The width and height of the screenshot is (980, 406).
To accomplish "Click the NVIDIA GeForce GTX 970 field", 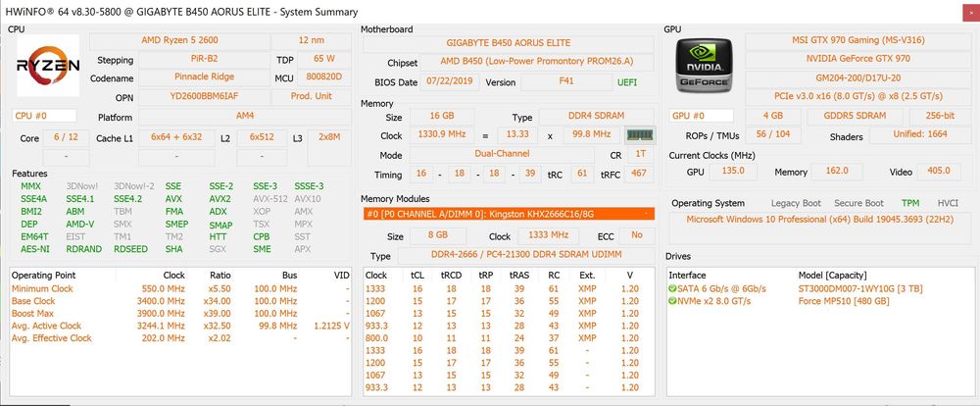I will tap(857, 59).
